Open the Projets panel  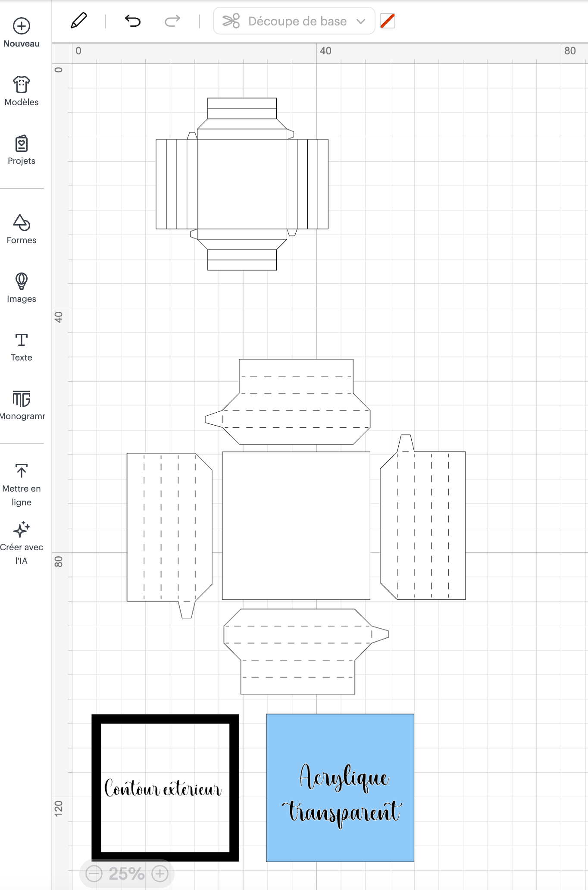coord(22,144)
